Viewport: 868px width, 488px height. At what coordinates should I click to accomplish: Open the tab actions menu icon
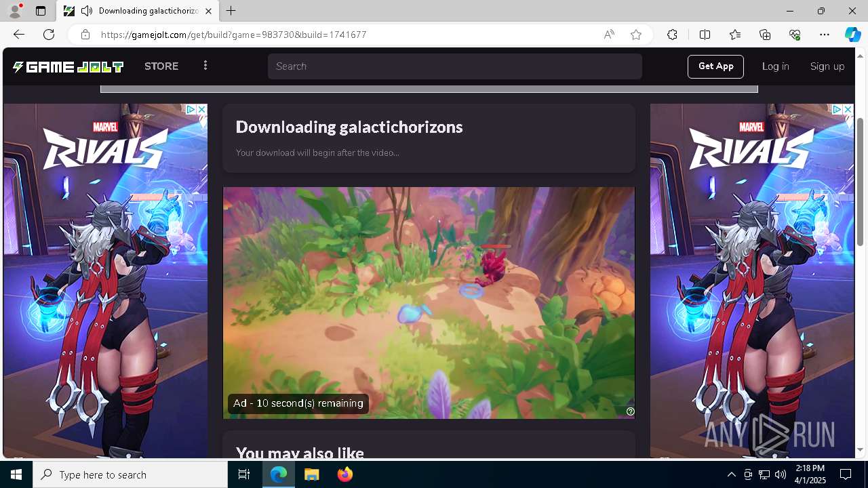41,11
